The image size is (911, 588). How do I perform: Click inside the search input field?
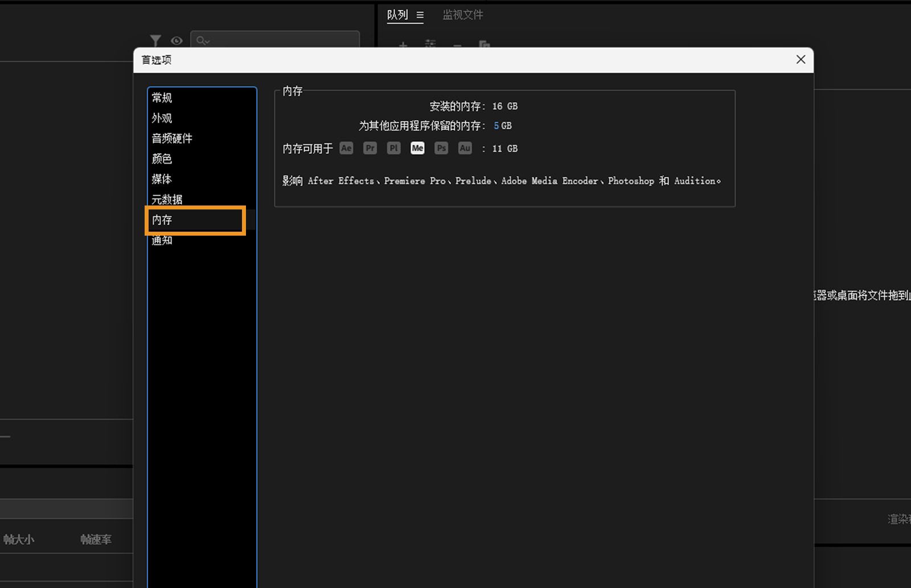click(x=273, y=40)
